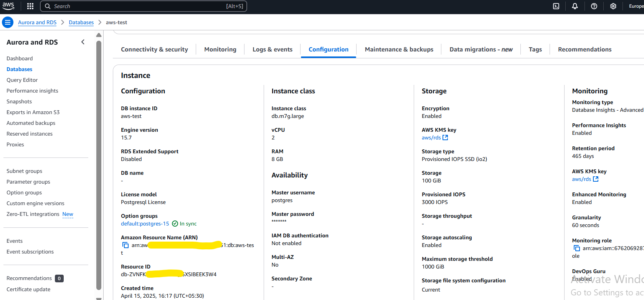
Task: Copy the Monitoring role ARN
Action: 576,248
